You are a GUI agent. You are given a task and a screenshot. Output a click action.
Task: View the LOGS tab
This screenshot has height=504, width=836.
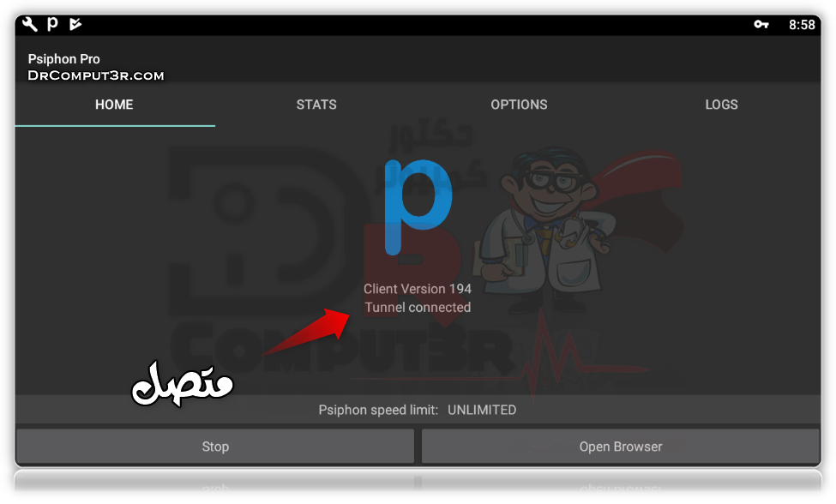[721, 105]
